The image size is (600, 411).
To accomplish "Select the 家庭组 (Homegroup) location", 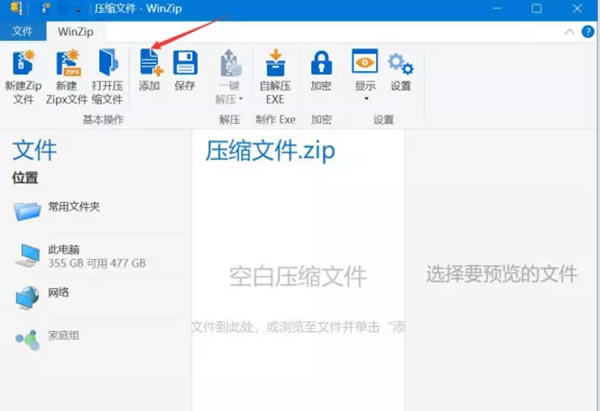I will (x=64, y=336).
